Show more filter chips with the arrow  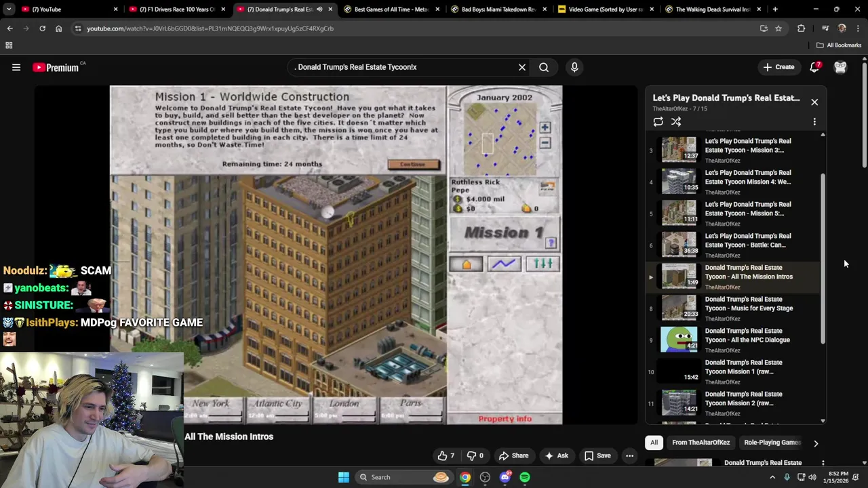(x=816, y=443)
